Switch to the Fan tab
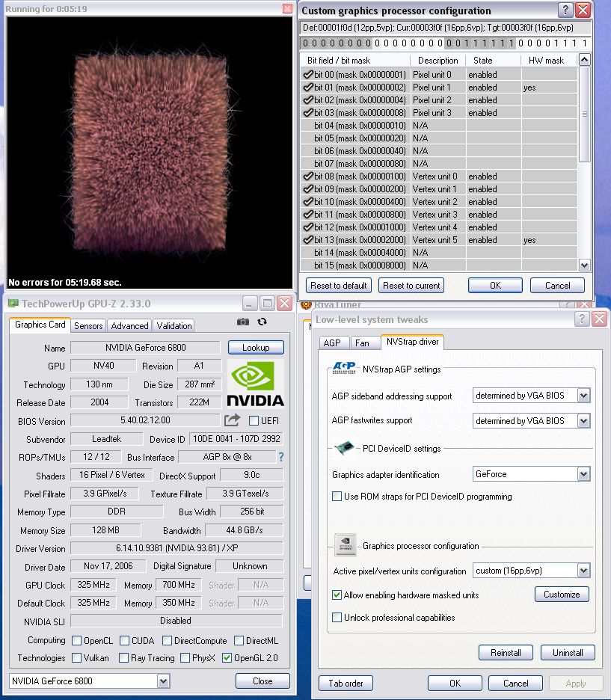Screen dimensions: 611x700 coord(362,343)
